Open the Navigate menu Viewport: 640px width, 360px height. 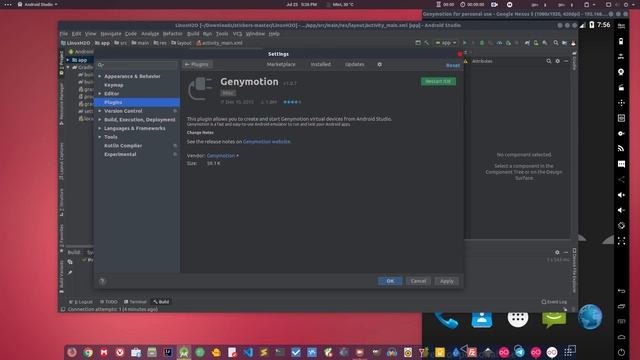tap(111, 33)
